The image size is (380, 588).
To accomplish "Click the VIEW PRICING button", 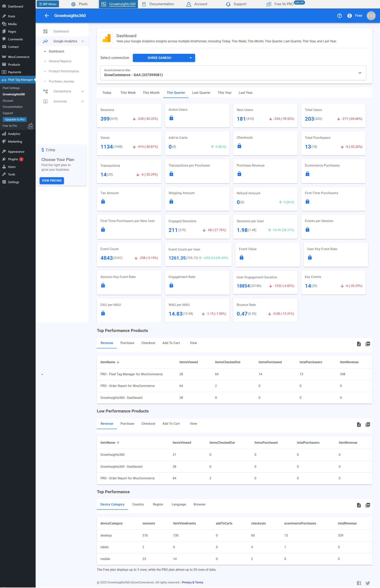I will click(52, 180).
